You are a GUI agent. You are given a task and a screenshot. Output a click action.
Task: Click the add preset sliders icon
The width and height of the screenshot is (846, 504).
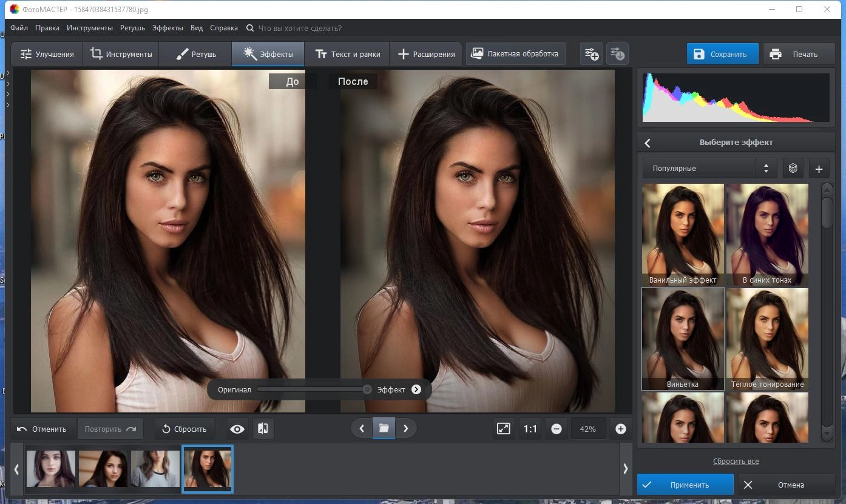point(592,54)
